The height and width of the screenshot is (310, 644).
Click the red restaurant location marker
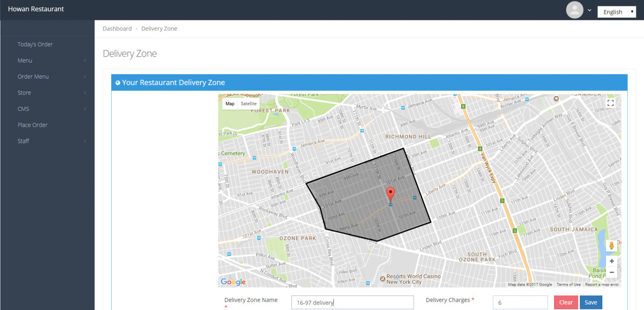(390, 195)
